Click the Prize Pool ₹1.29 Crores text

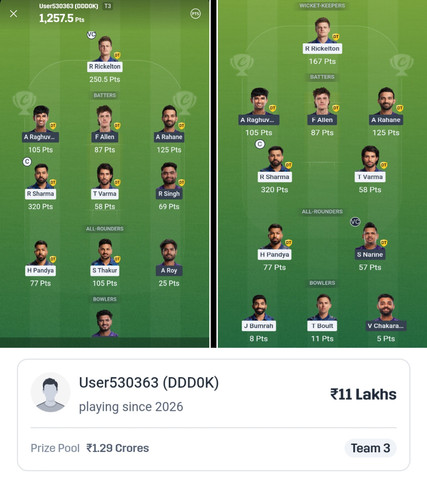click(x=90, y=448)
